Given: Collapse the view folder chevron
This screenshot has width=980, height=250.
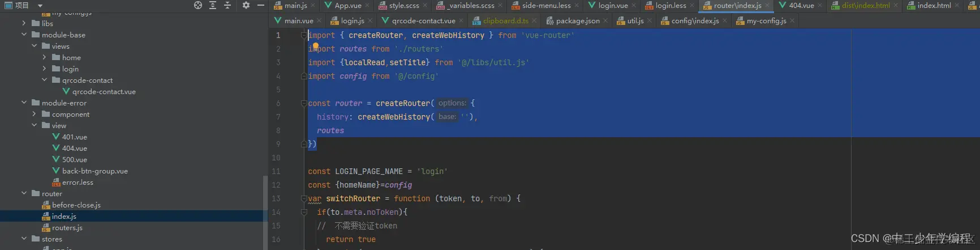Looking at the screenshot, I should [34, 125].
